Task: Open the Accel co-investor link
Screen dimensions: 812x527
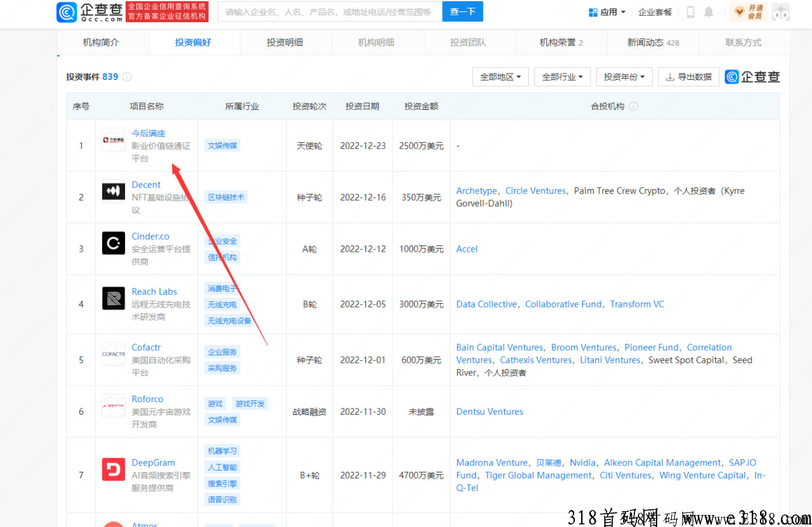Action: point(467,249)
